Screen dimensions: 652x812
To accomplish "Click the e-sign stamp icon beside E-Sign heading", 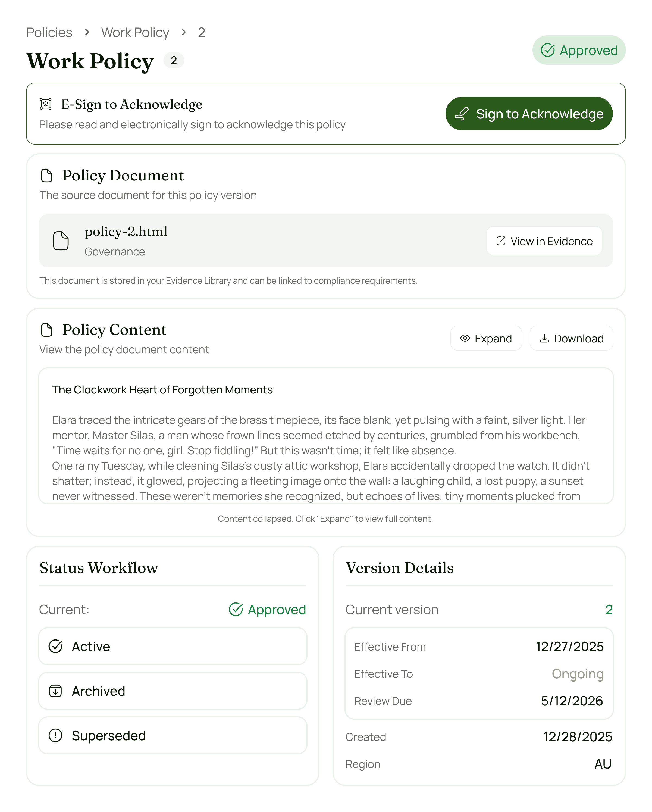I will pos(46,104).
